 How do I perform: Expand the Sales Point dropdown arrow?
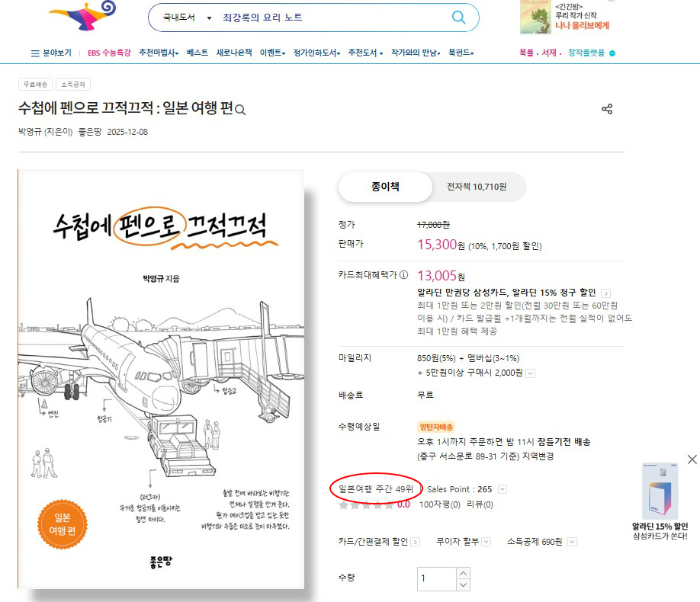click(502, 489)
